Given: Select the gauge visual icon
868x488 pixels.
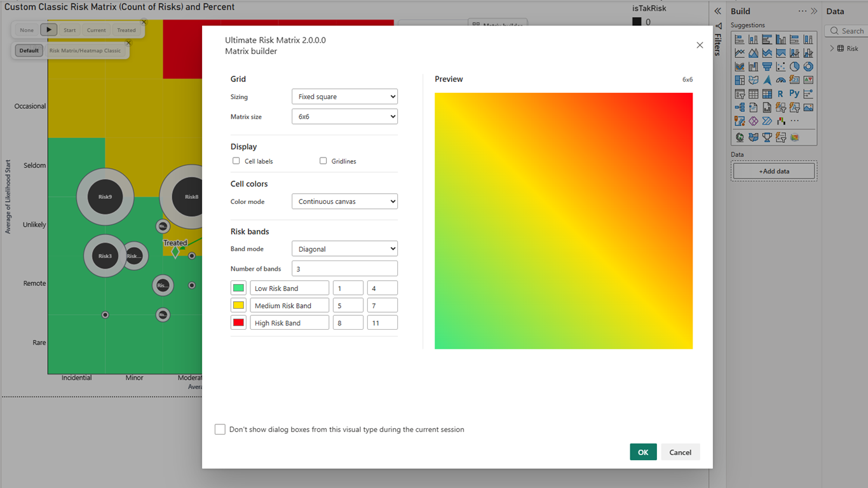Looking at the screenshot, I should 781,80.
